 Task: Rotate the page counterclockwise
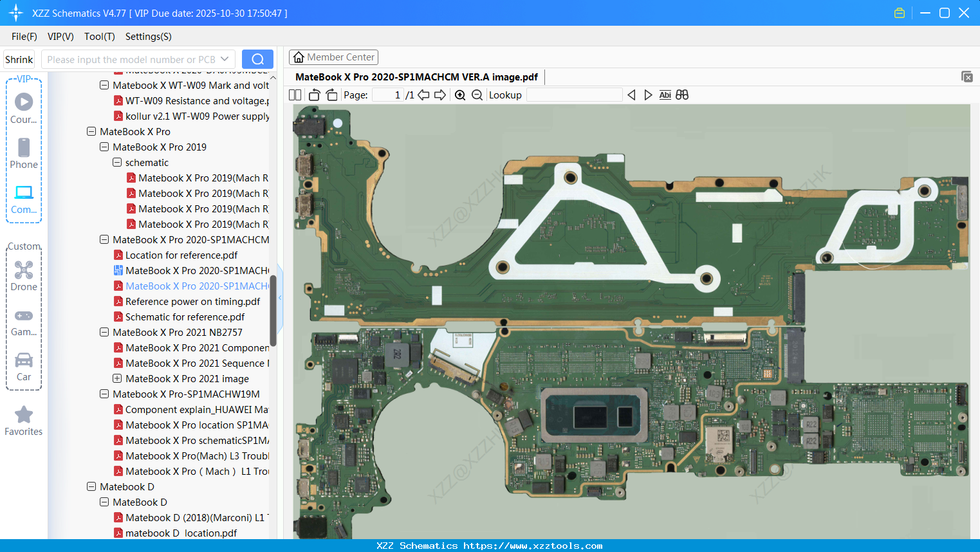(x=314, y=95)
